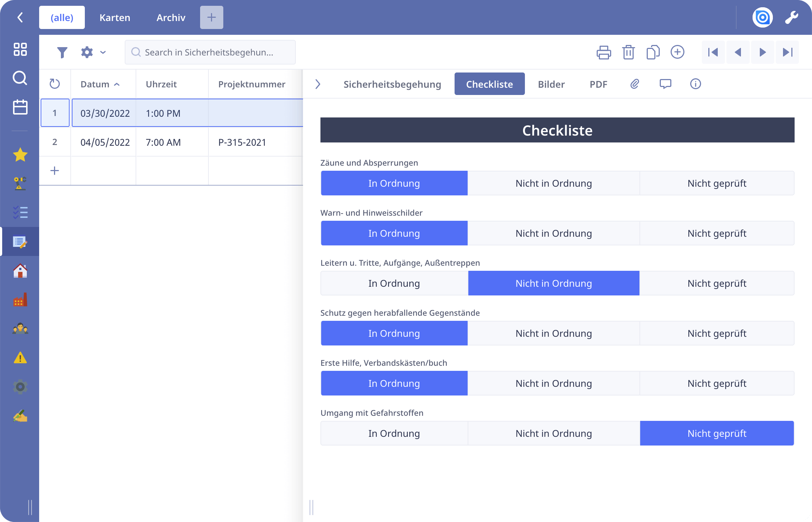Open the wrench settings icon

[x=792, y=17]
